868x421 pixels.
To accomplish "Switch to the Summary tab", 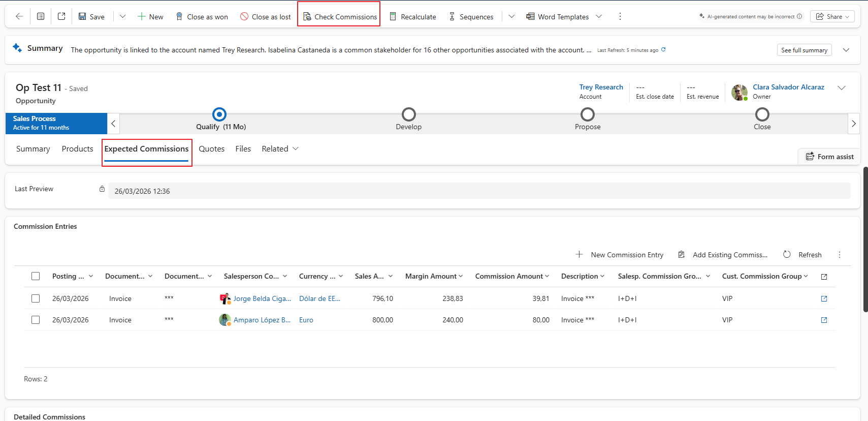I will pos(33,148).
